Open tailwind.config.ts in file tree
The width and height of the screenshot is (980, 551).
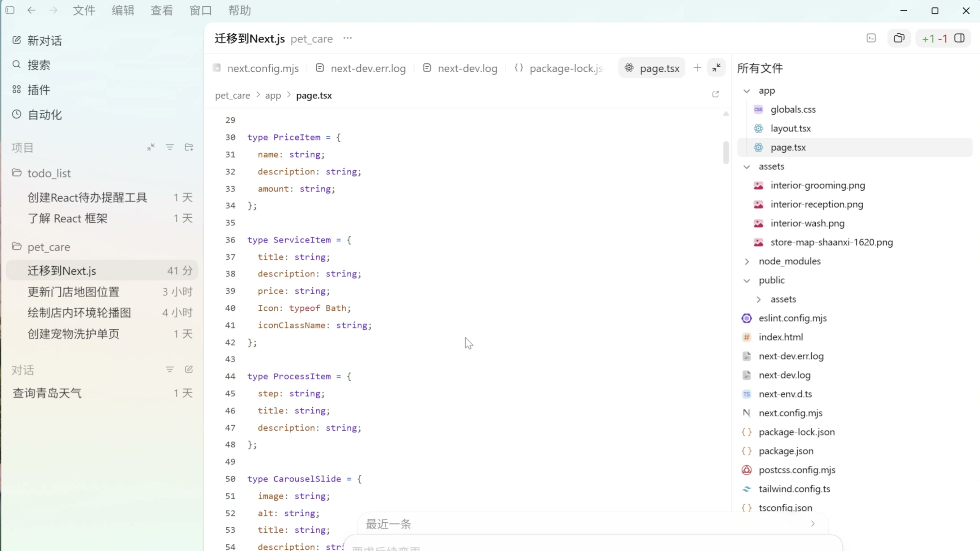point(794,489)
